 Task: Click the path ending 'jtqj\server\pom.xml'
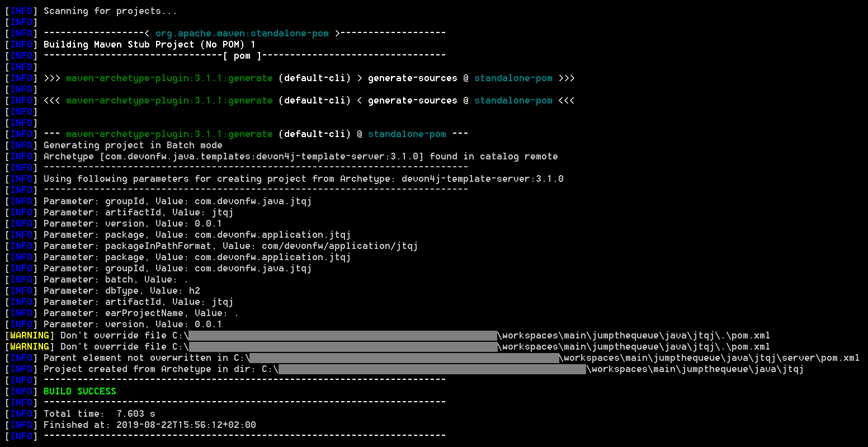coord(709,358)
